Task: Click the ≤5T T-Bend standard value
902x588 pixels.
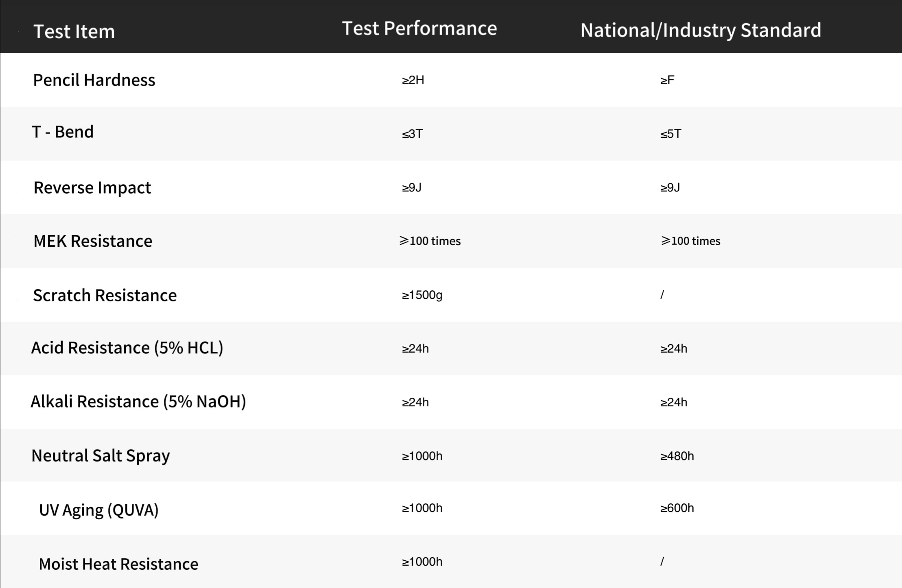Action: [x=670, y=134]
